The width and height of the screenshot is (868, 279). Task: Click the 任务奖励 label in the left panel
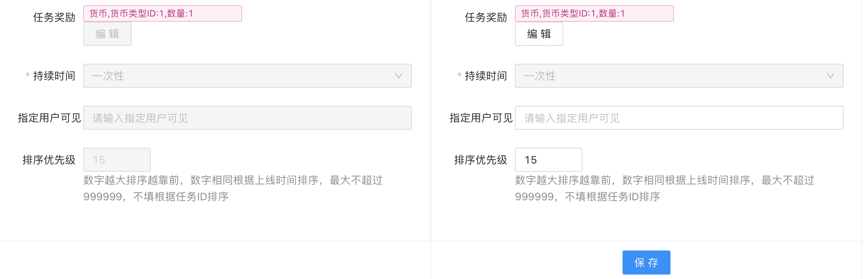(x=54, y=17)
